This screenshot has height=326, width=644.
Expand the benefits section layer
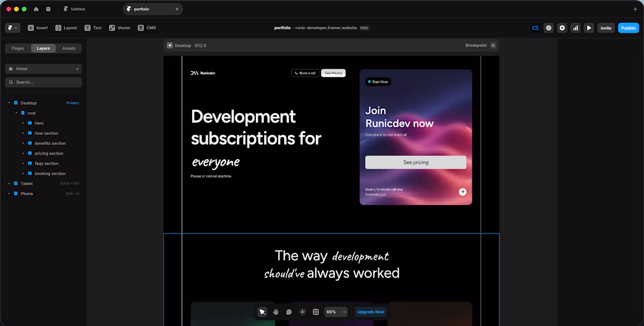[23, 143]
